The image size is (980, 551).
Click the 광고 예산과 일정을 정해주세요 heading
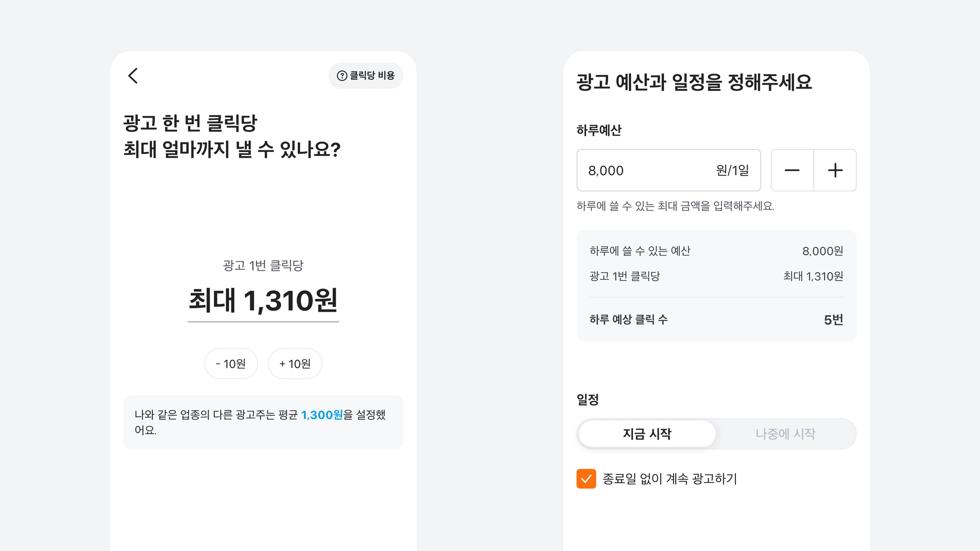point(694,82)
